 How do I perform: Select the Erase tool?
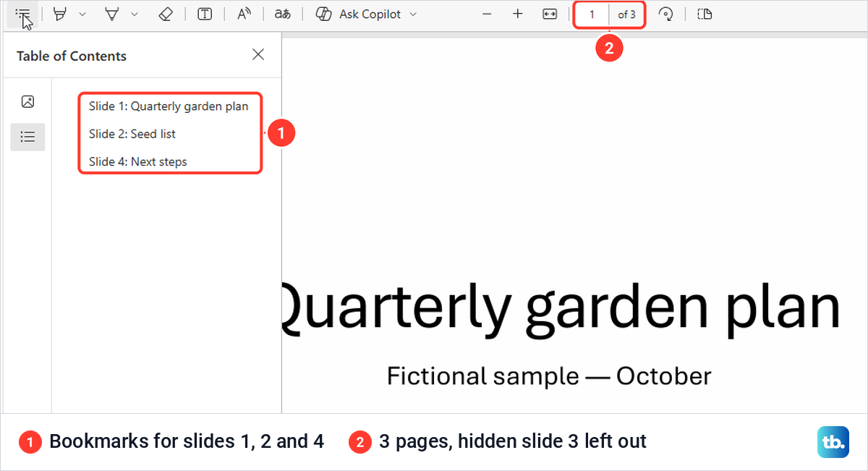click(x=165, y=14)
